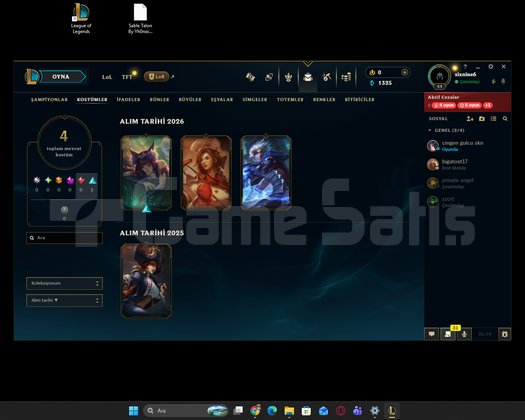Image resolution: width=525 pixels, height=420 pixels.
Task: Filter by the Ultimate white gem tier
Action: pyautogui.click(x=37, y=181)
